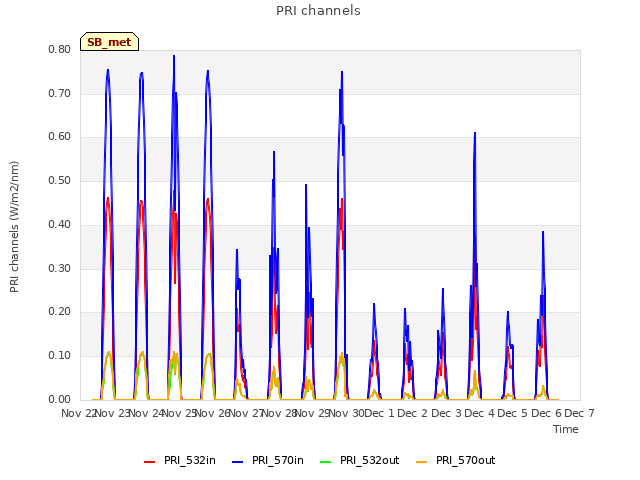640x480 pixels.
Task: Select the blue PRI_570in legend swatch
Action: pos(238,462)
